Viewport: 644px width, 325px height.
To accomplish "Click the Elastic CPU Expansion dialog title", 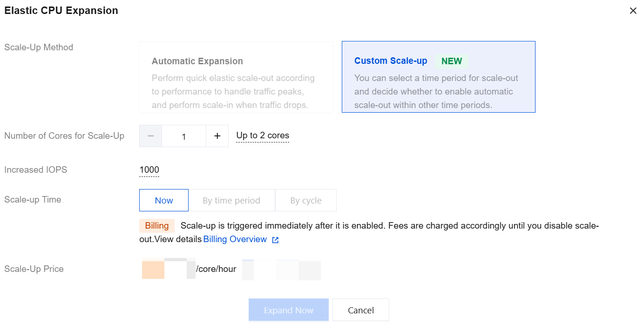I will tap(61, 11).
